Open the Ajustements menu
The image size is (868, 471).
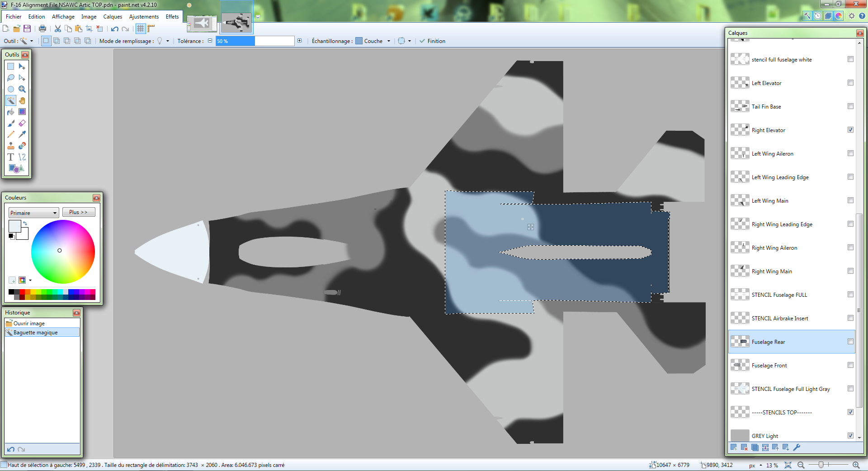pyautogui.click(x=144, y=17)
